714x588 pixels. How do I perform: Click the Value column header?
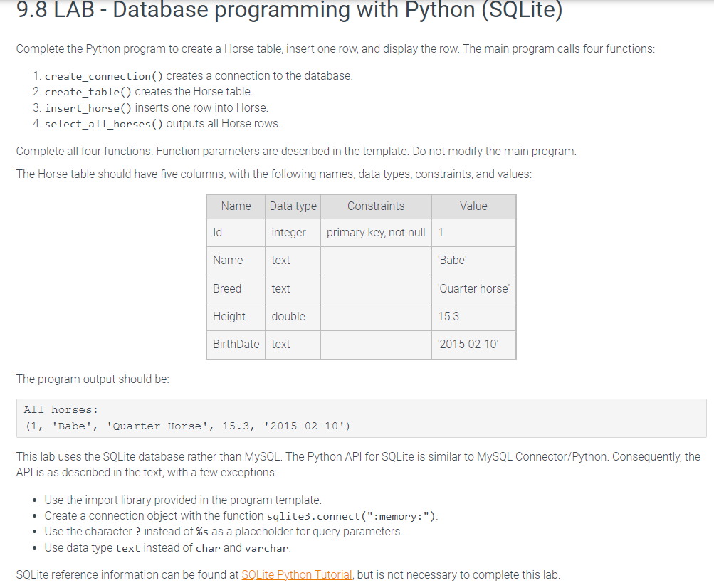pos(473,206)
